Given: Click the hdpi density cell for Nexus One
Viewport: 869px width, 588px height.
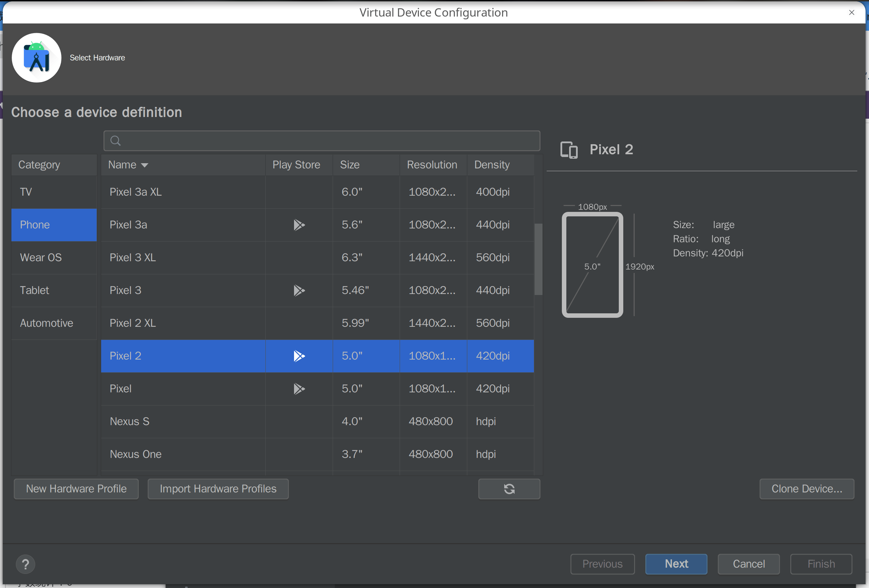Looking at the screenshot, I should point(501,454).
